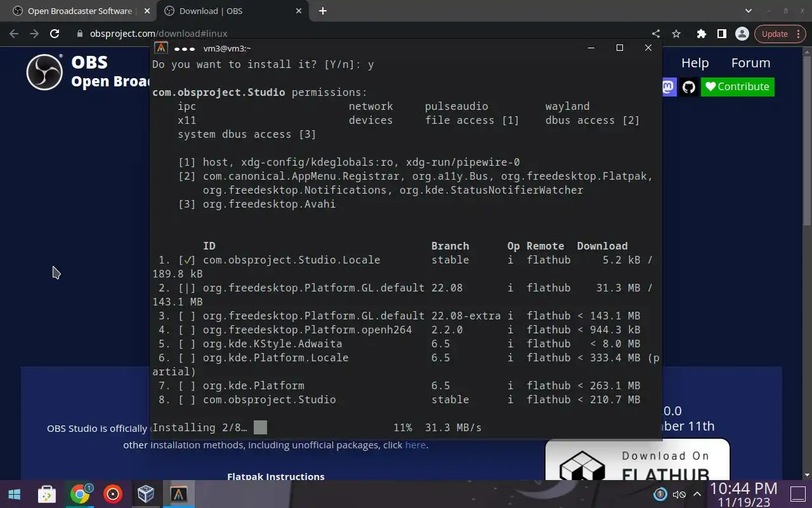
Task: Reload the OBS download page
Action: click(55, 34)
